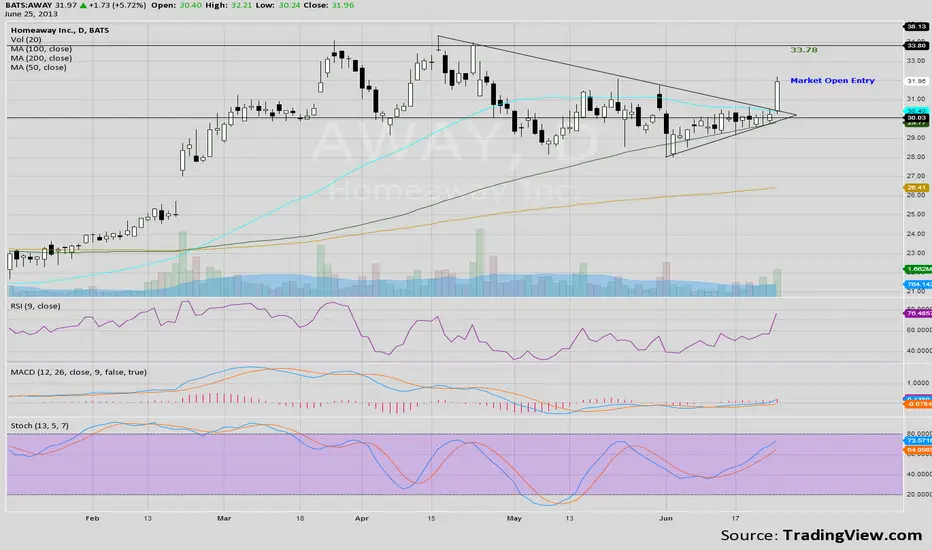Click the May label on the time axis
The height and width of the screenshot is (550, 932).
tap(514, 518)
